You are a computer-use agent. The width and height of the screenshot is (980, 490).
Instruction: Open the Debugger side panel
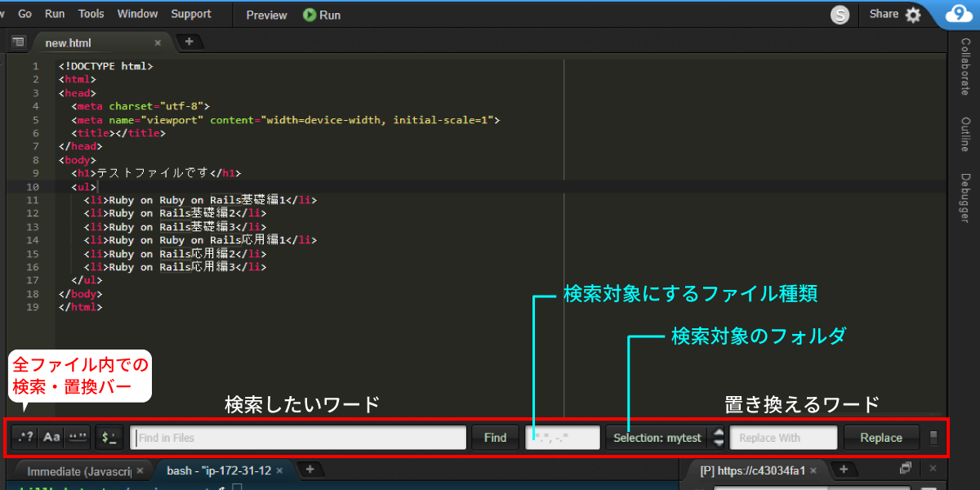click(964, 198)
